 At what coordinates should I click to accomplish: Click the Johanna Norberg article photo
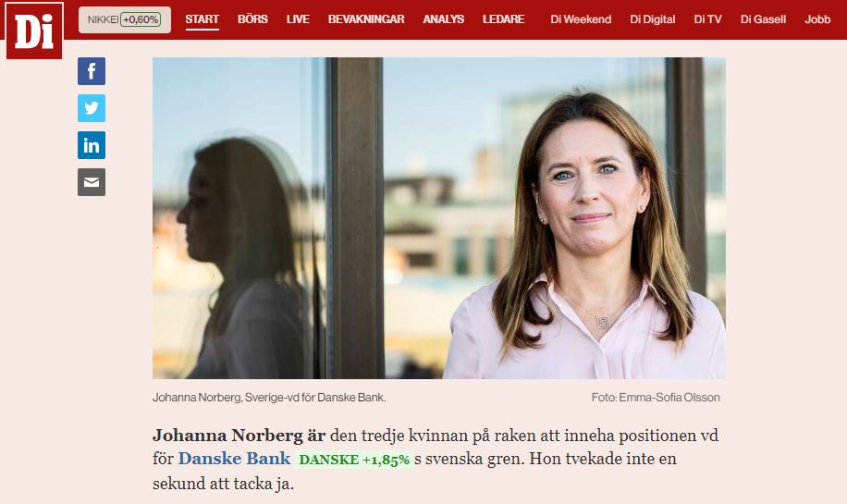pos(438,218)
